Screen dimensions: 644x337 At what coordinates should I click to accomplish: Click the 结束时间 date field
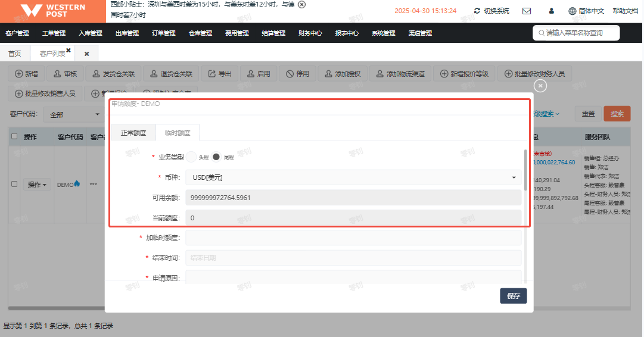[353, 258]
